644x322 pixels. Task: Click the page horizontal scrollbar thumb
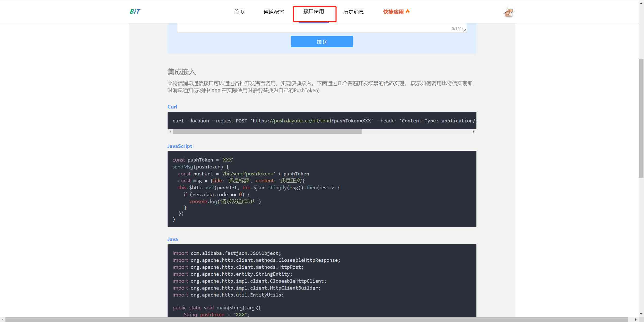(317, 319)
